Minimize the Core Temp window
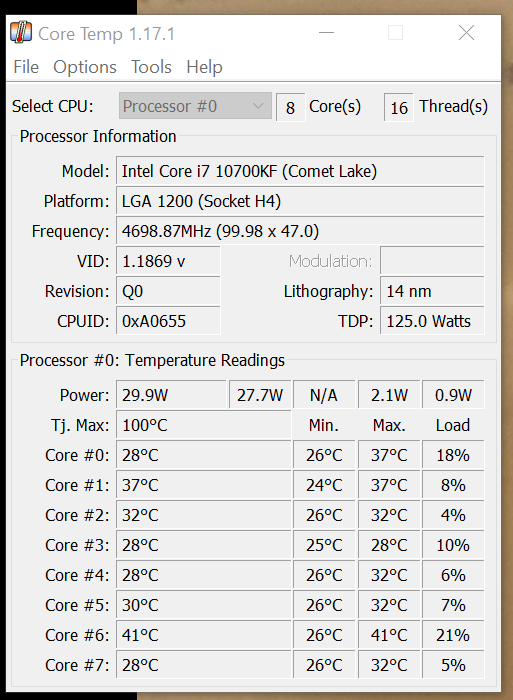The image size is (513, 700). click(x=326, y=33)
